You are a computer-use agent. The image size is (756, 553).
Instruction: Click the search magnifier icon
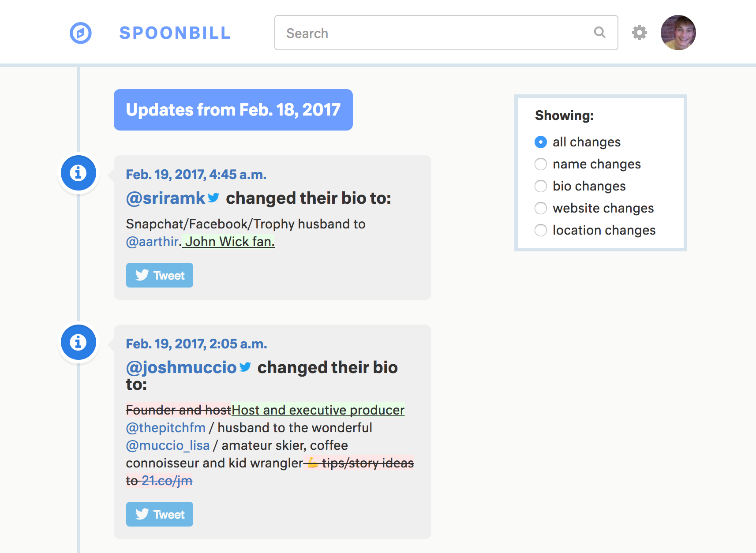(x=599, y=32)
